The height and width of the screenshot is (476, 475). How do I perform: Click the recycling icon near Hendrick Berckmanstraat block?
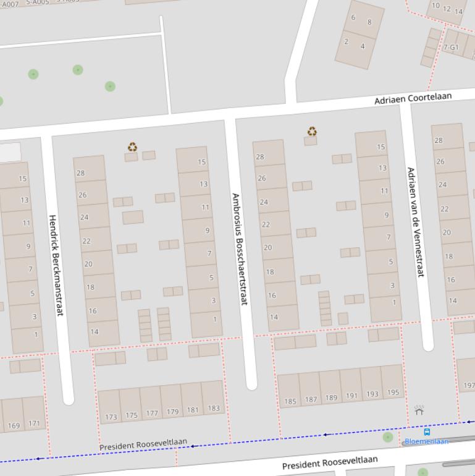coord(132,147)
